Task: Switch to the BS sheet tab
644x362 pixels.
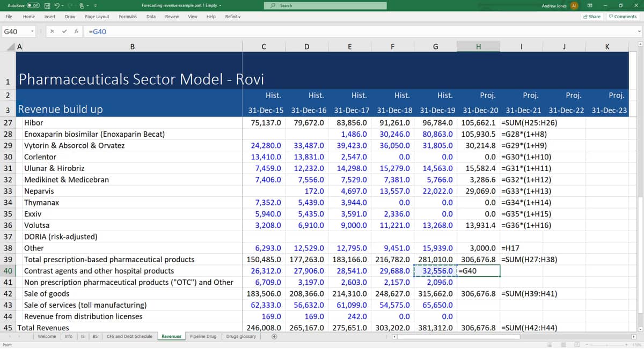Action: pos(95,336)
